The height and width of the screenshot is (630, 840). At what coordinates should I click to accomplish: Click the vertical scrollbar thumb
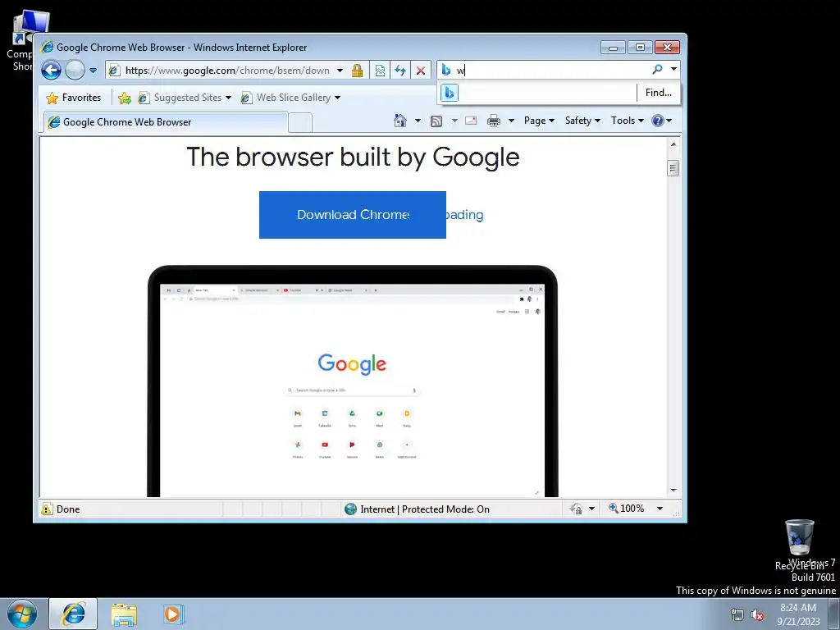point(673,168)
